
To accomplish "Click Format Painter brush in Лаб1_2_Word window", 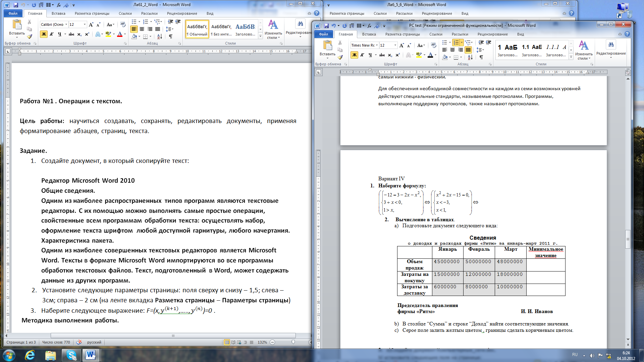I will click(x=30, y=37).
